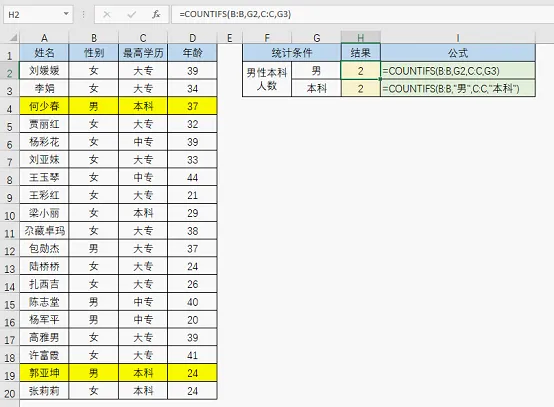The height and width of the screenshot is (407, 554).
Task: Select 本科 cell in 郭亚坤 row
Action: pos(143,373)
